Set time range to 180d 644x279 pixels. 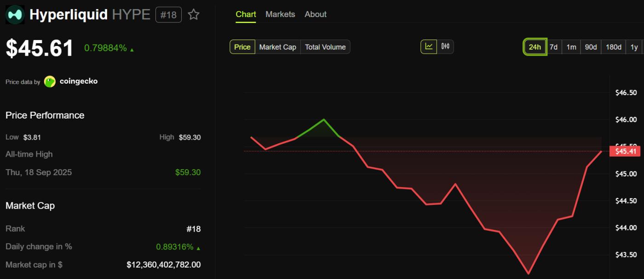coord(614,47)
